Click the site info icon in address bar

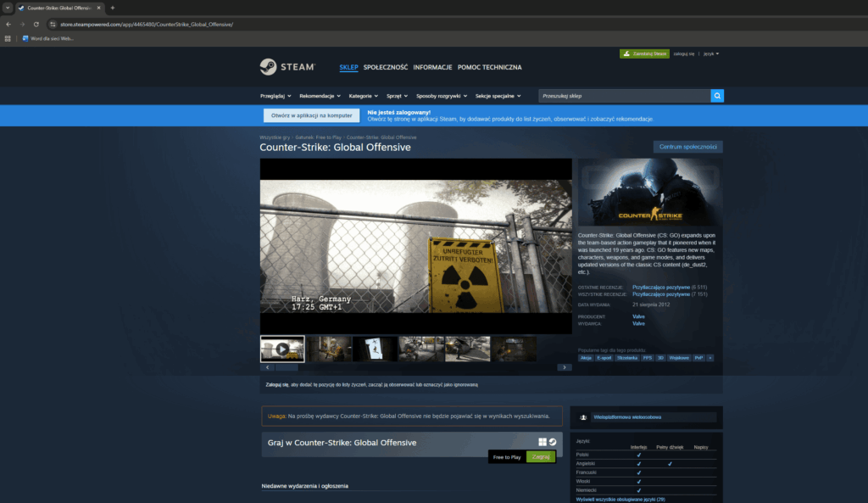click(x=53, y=24)
